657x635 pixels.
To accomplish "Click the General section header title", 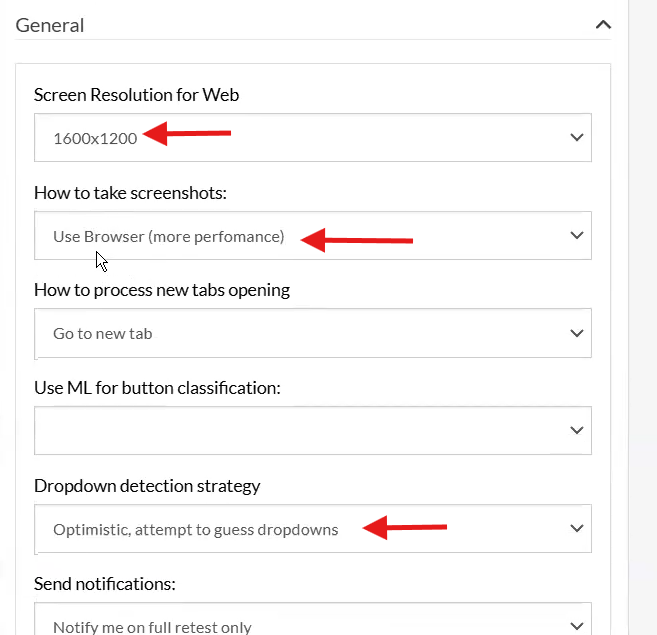I will [x=50, y=26].
